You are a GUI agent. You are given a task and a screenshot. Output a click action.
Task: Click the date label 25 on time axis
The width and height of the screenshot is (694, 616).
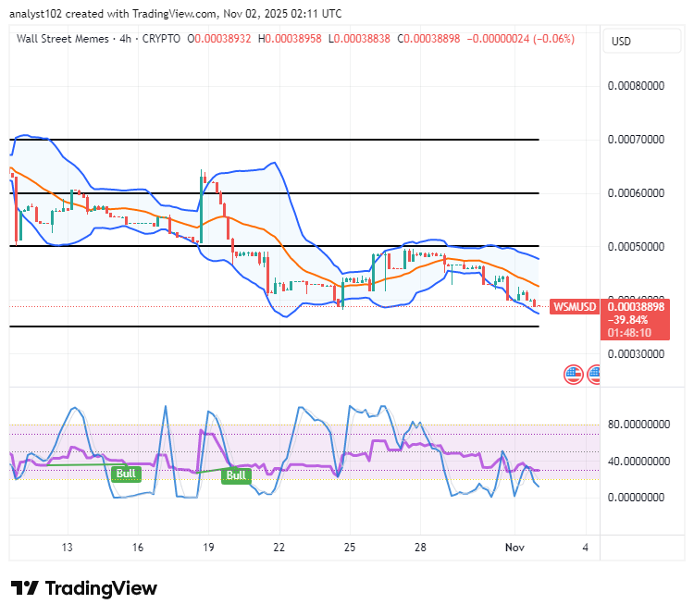[x=350, y=548]
